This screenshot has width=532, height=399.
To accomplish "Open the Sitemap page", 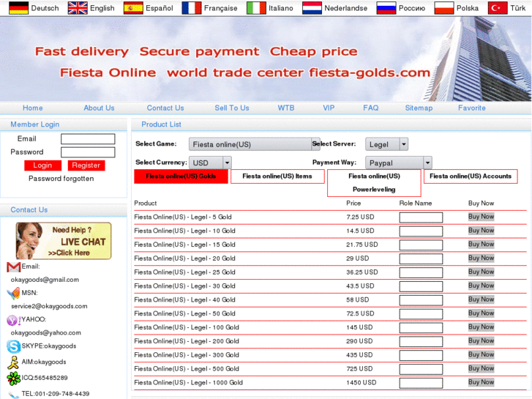I will coord(419,108).
